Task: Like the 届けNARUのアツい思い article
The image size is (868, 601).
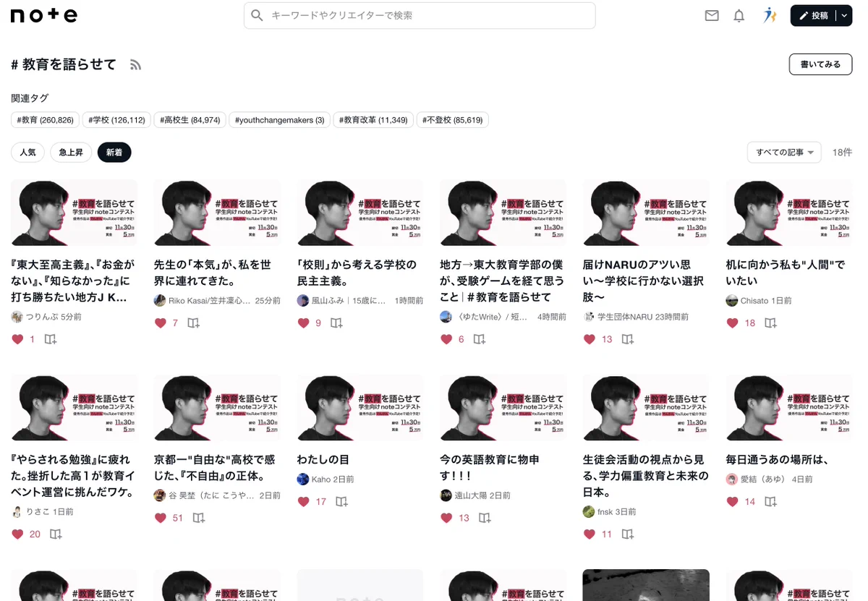Action: click(x=590, y=338)
